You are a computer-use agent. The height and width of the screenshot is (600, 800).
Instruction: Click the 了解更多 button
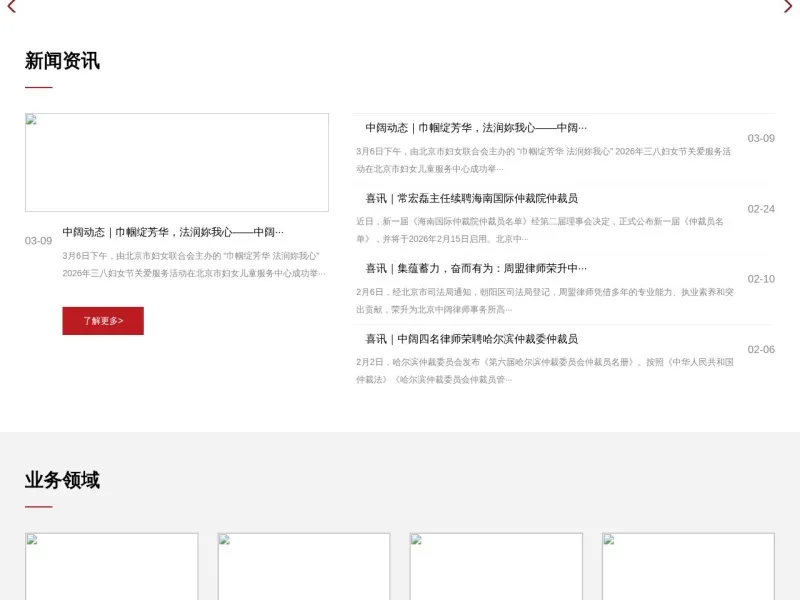[x=103, y=321]
